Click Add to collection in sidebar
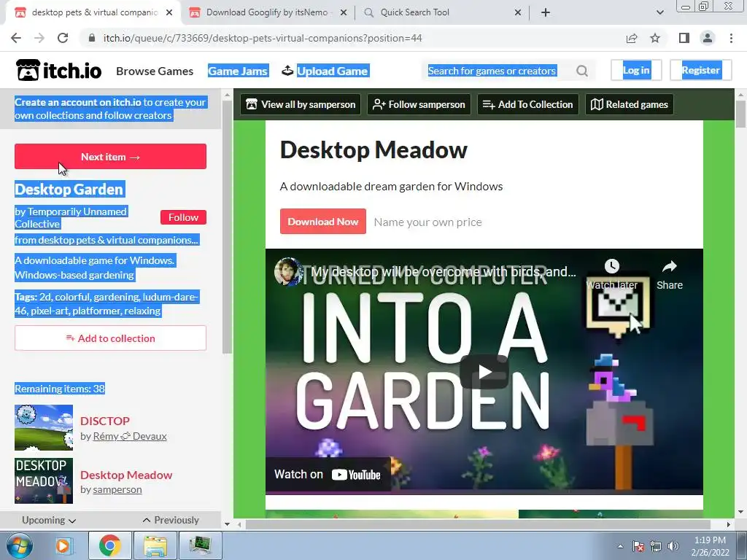 111,338
